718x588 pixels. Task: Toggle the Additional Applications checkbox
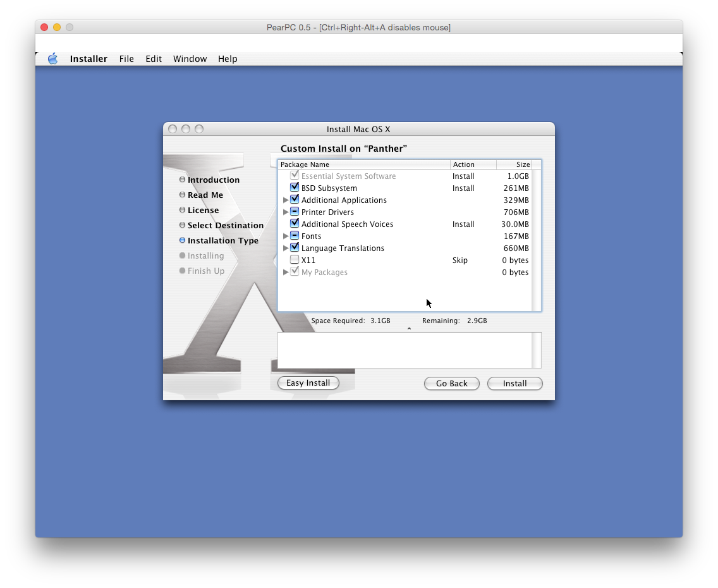click(295, 199)
